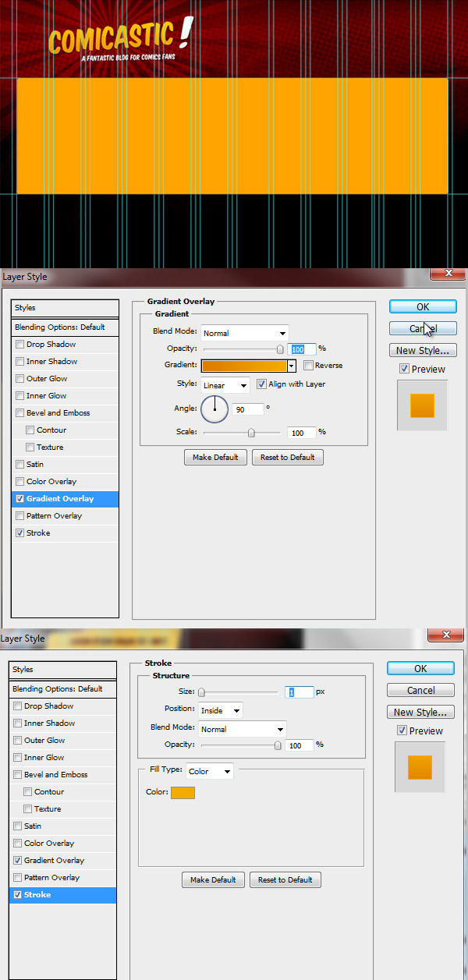This screenshot has height=980, width=468.
Task: Enable Contour checkbox in Stroke dialog
Action: (27, 792)
